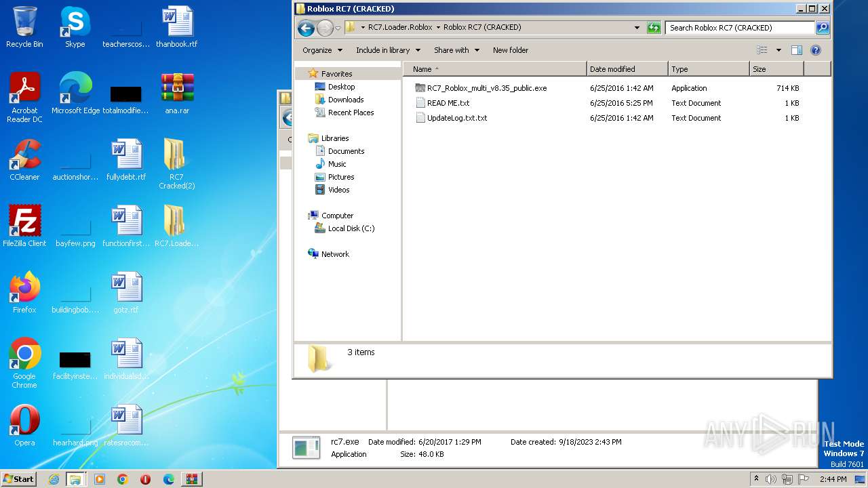868x488 pixels.
Task: Open the Recycle Bin desktop icon
Action: [24, 27]
